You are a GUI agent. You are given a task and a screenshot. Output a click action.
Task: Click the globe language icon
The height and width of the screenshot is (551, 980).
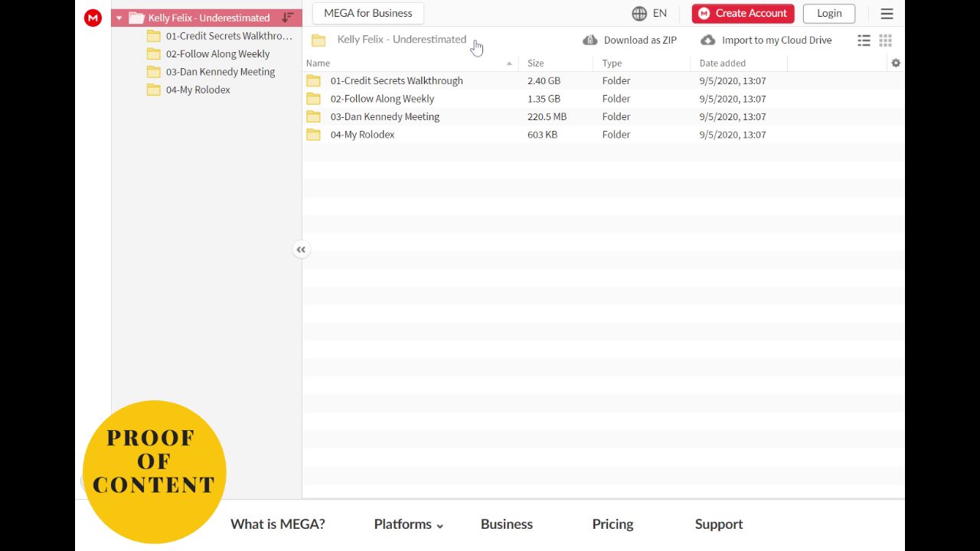[x=639, y=13]
